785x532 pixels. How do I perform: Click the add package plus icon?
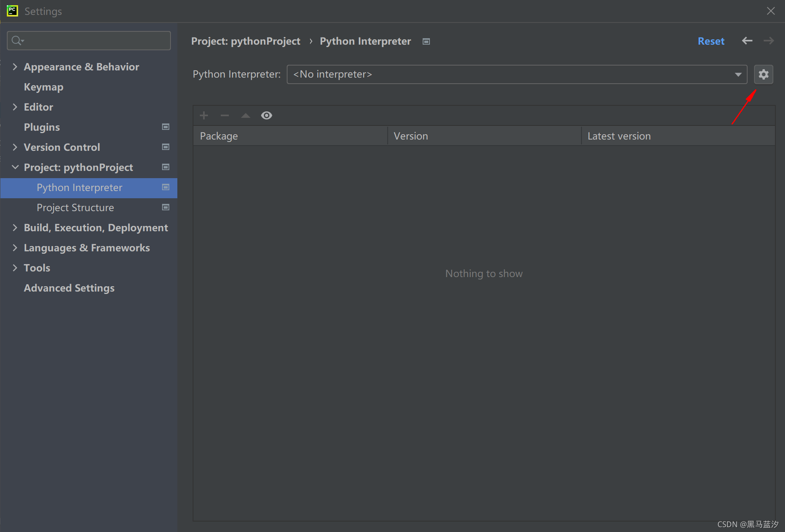click(x=204, y=116)
